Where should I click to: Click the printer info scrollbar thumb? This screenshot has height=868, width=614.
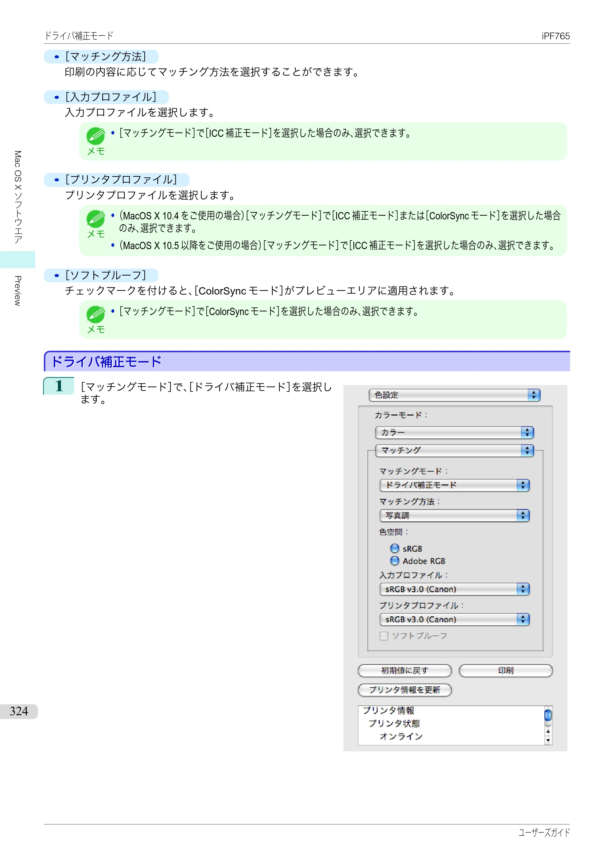pyautogui.click(x=548, y=715)
